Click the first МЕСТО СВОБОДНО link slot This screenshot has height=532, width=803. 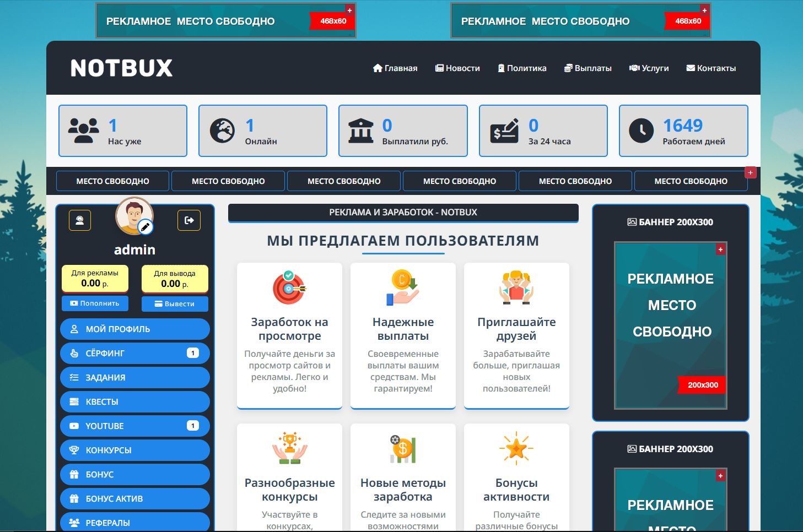point(112,181)
